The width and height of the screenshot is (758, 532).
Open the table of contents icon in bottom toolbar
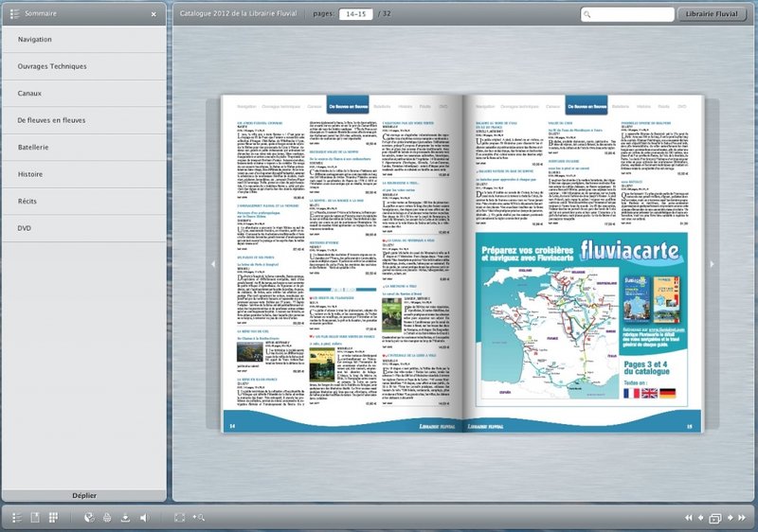(15, 518)
